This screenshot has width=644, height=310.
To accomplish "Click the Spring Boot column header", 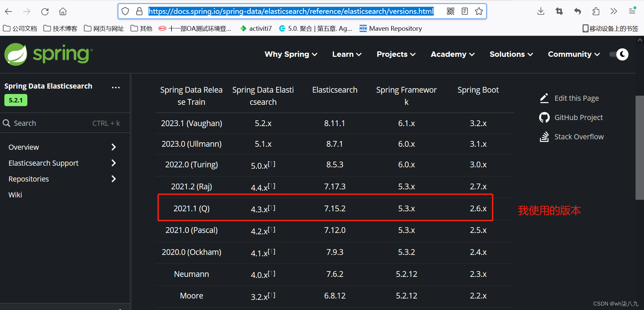I will [x=478, y=90].
